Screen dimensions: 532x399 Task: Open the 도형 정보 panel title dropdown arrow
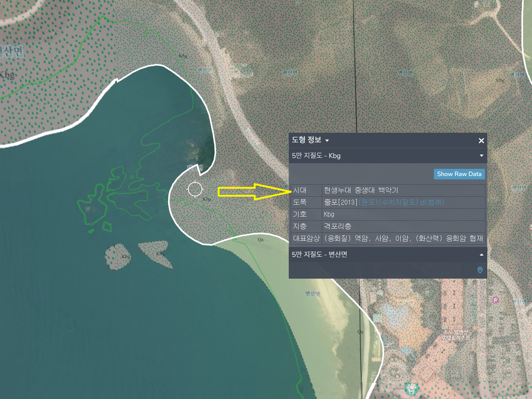pos(327,141)
